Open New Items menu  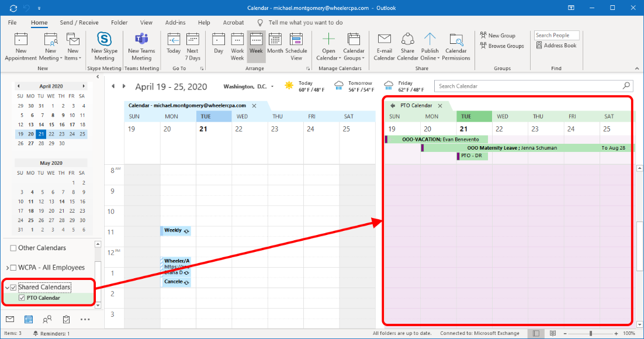(72, 47)
